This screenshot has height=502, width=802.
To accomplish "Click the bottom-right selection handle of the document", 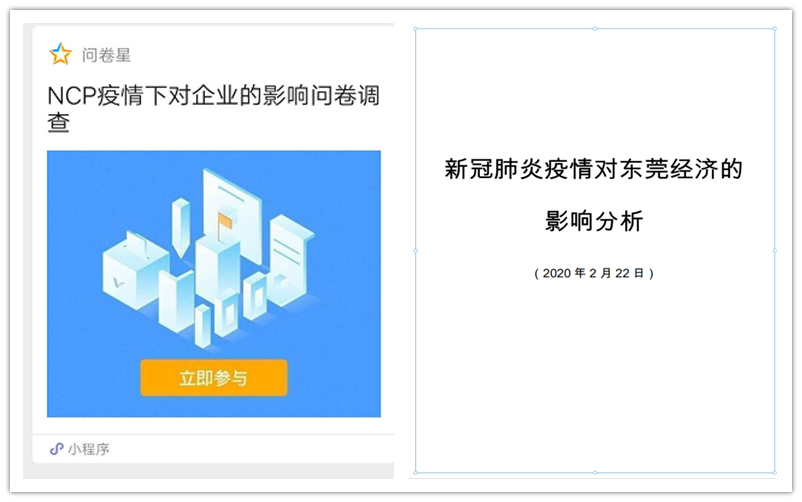I will point(774,472).
